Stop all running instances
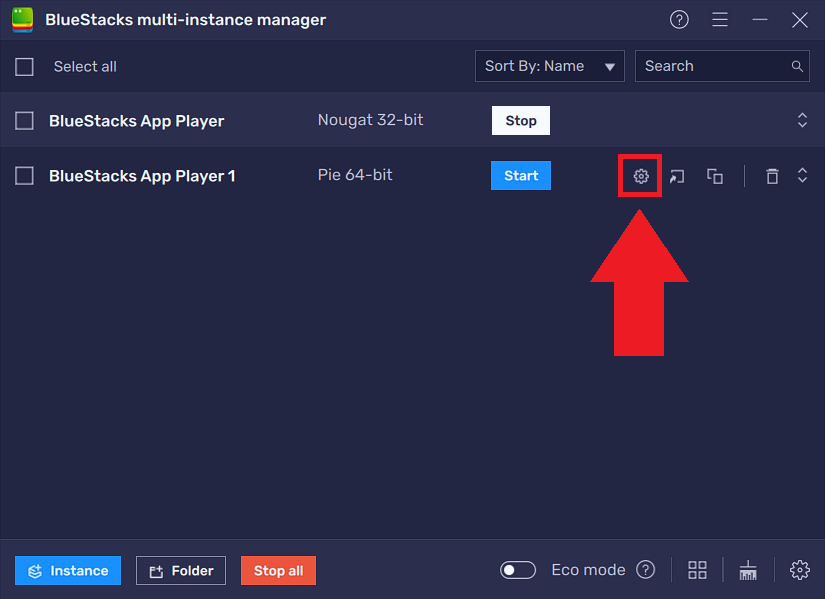The height and width of the screenshot is (599, 825). (x=278, y=570)
